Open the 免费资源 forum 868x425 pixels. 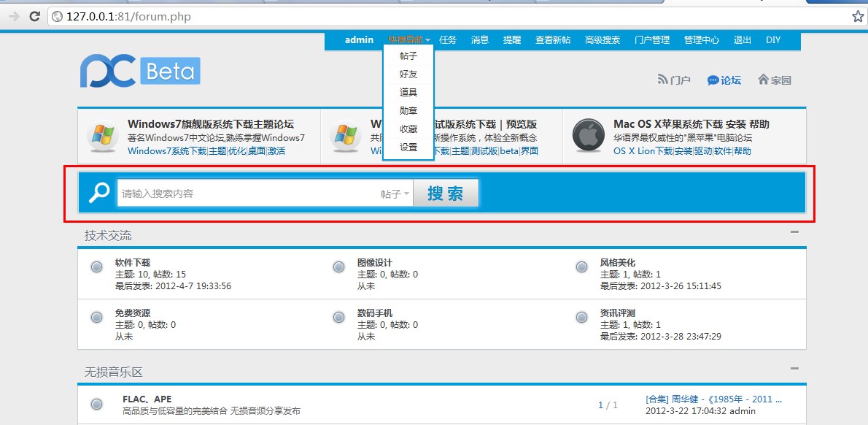(x=133, y=313)
